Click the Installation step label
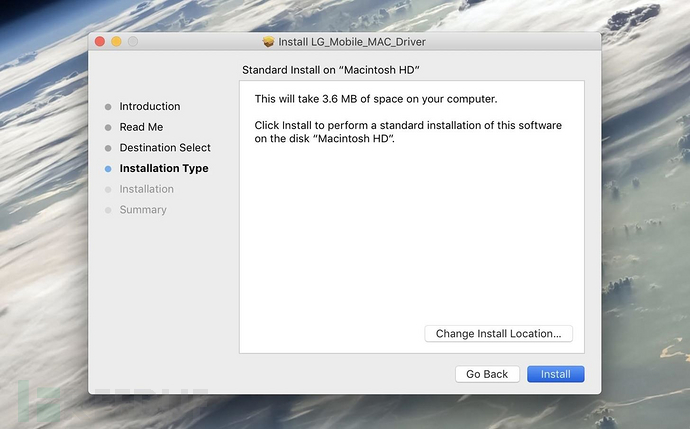 tap(146, 189)
